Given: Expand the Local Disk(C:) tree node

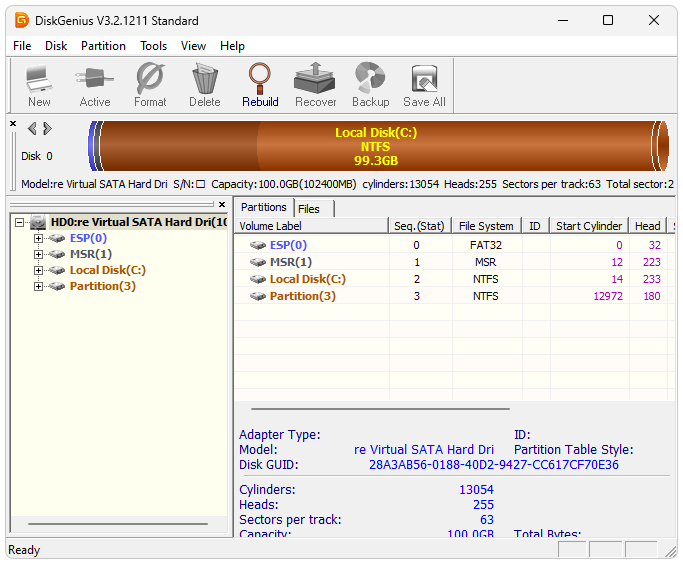Looking at the screenshot, I should tap(39, 270).
